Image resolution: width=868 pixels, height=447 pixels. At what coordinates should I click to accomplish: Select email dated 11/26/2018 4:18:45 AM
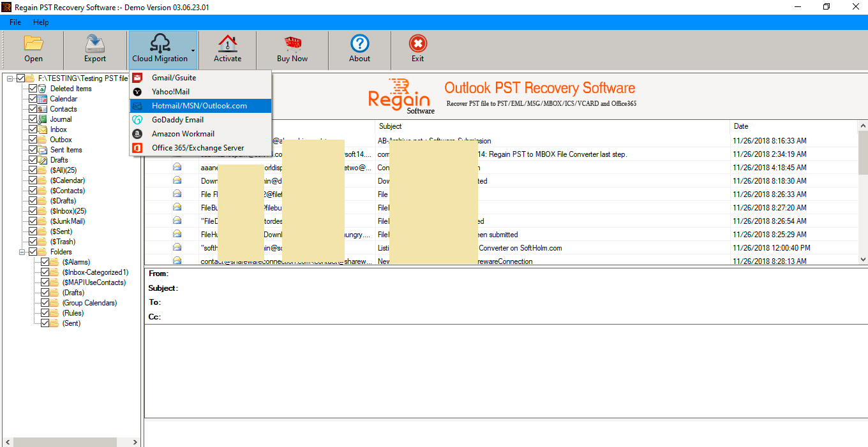[x=501, y=167]
